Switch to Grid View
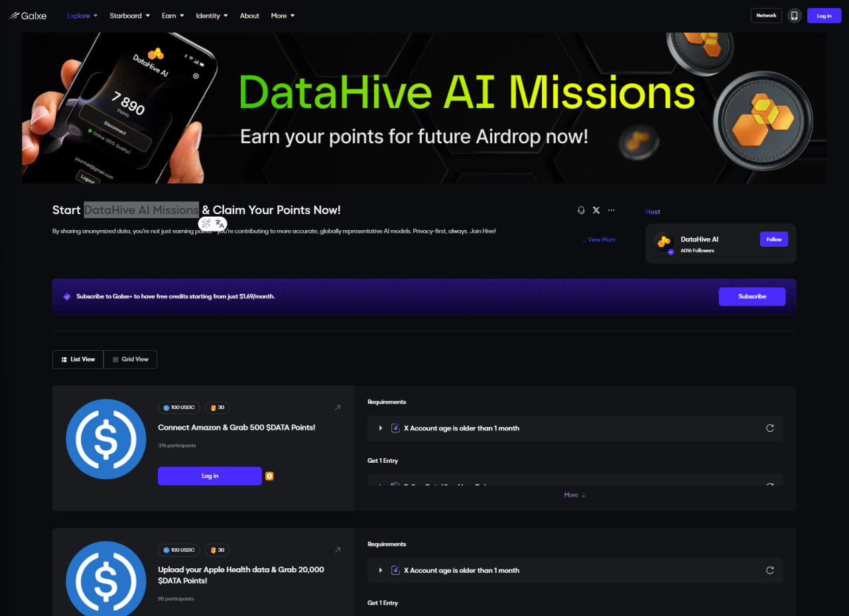Image resolution: width=849 pixels, height=616 pixels. 131,359
